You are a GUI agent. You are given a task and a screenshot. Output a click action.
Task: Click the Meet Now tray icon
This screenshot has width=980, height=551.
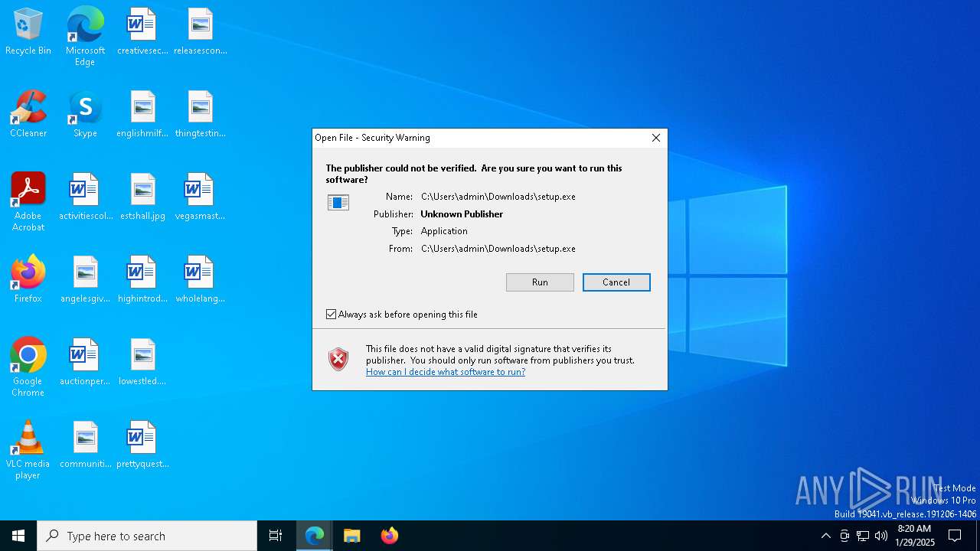click(844, 536)
